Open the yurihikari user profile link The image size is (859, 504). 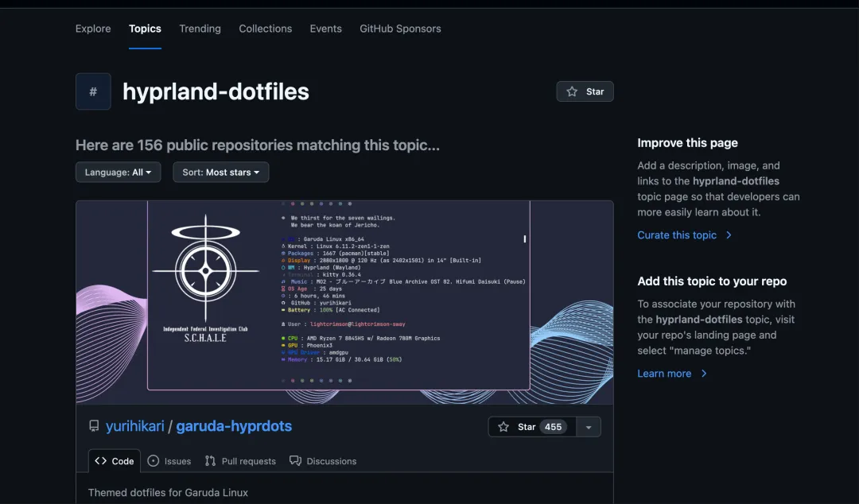[x=134, y=426]
